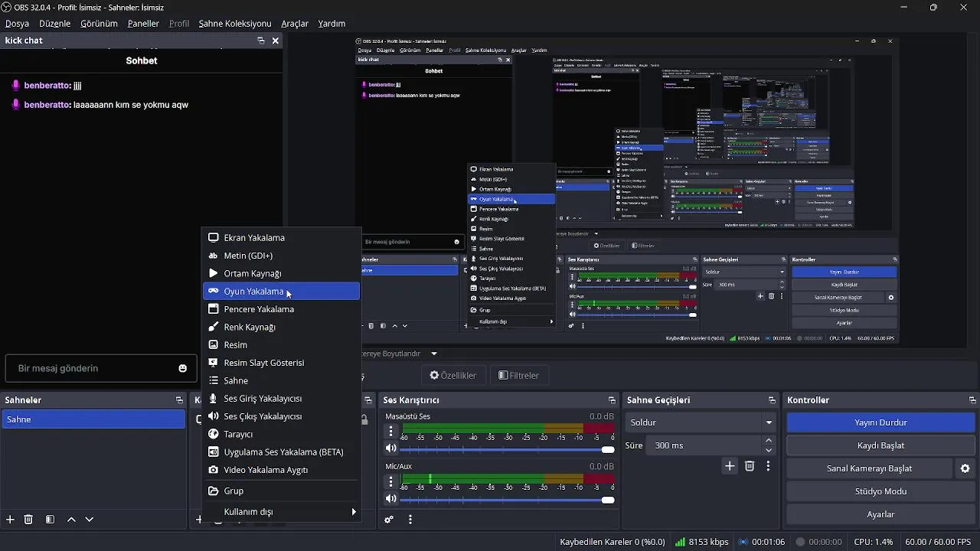980x551 pixels.
Task: Open Masaüstü Ses three-dot options menu
Action: coord(391,432)
